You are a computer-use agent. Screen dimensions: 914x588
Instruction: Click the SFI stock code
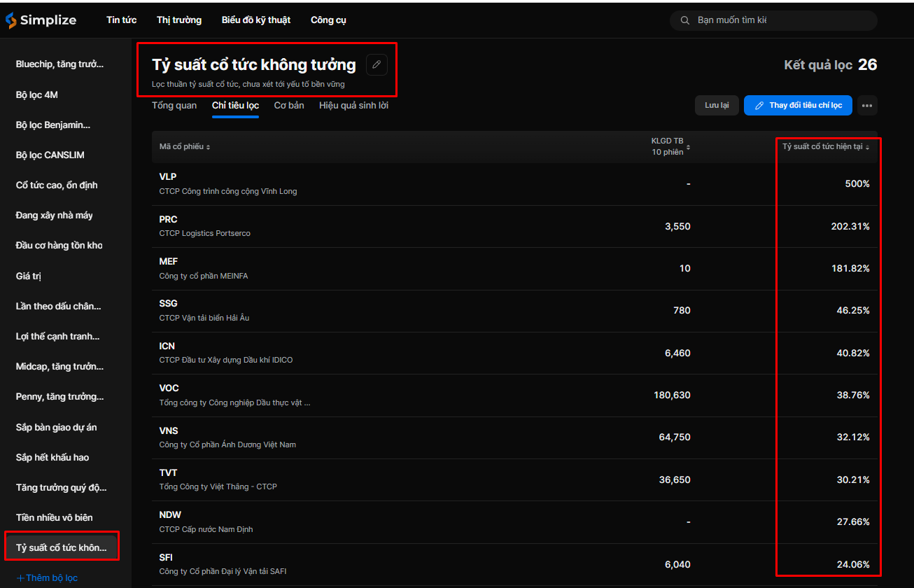(166, 557)
